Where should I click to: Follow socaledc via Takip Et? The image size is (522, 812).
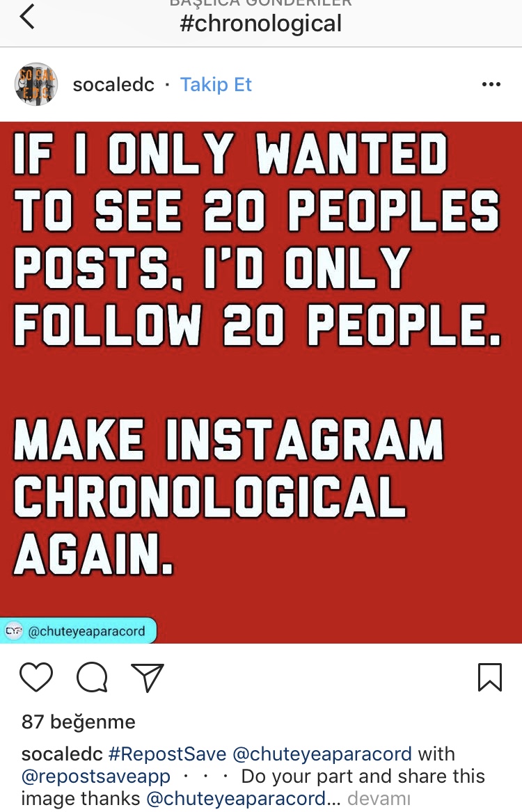click(x=216, y=84)
